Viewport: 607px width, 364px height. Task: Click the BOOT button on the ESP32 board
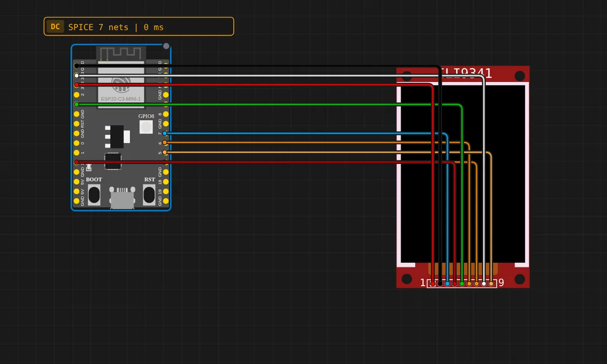(94, 195)
